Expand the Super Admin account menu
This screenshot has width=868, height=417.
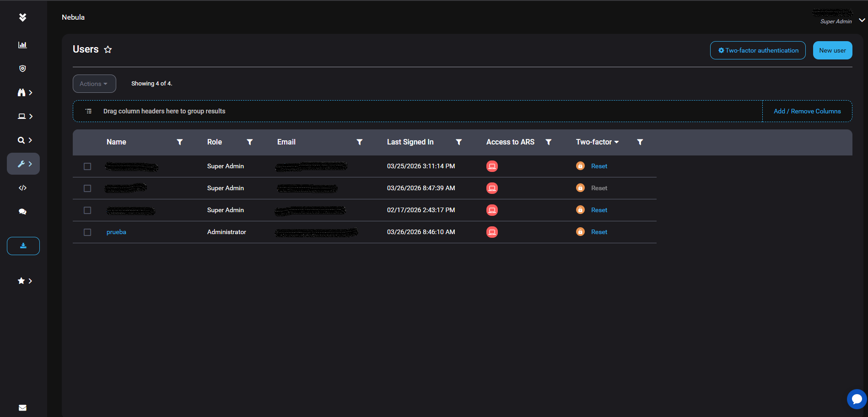pos(862,20)
